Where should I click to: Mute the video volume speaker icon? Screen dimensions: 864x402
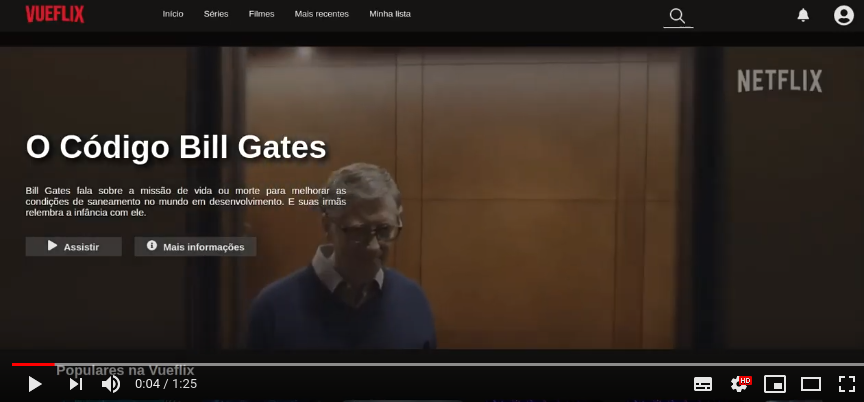[x=111, y=384]
